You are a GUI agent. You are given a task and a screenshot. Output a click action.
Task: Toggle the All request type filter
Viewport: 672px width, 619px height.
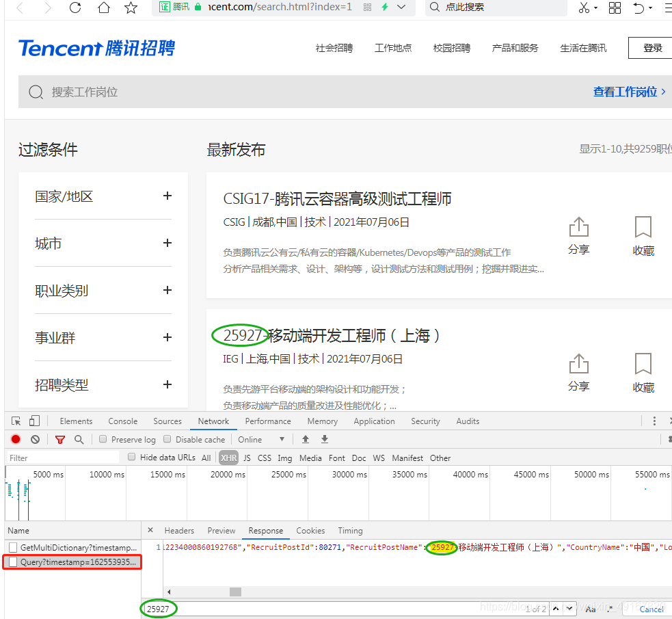[206, 458]
